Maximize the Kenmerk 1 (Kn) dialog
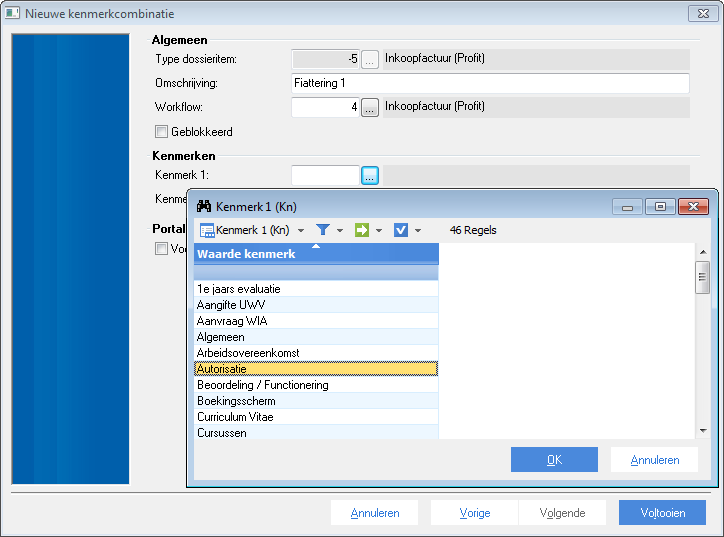The image size is (724, 537). [x=660, y=207]
